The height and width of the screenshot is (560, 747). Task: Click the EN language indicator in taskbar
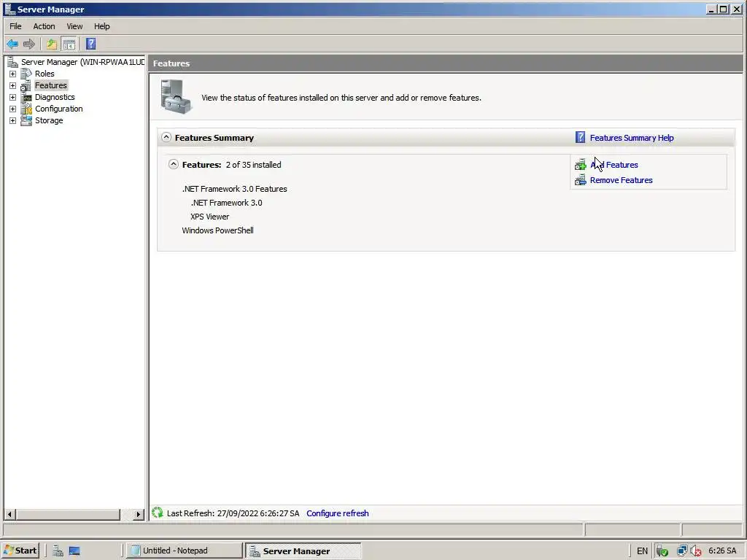tap(642, 551)
